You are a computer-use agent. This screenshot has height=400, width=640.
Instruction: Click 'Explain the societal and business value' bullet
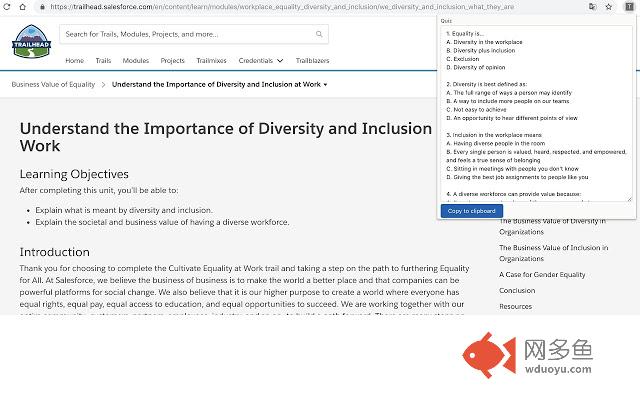pyautogui.click(x=162, y=222)
